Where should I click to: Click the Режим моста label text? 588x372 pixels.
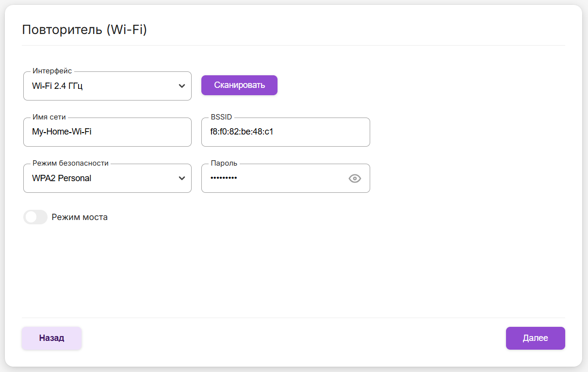(80, 217)
